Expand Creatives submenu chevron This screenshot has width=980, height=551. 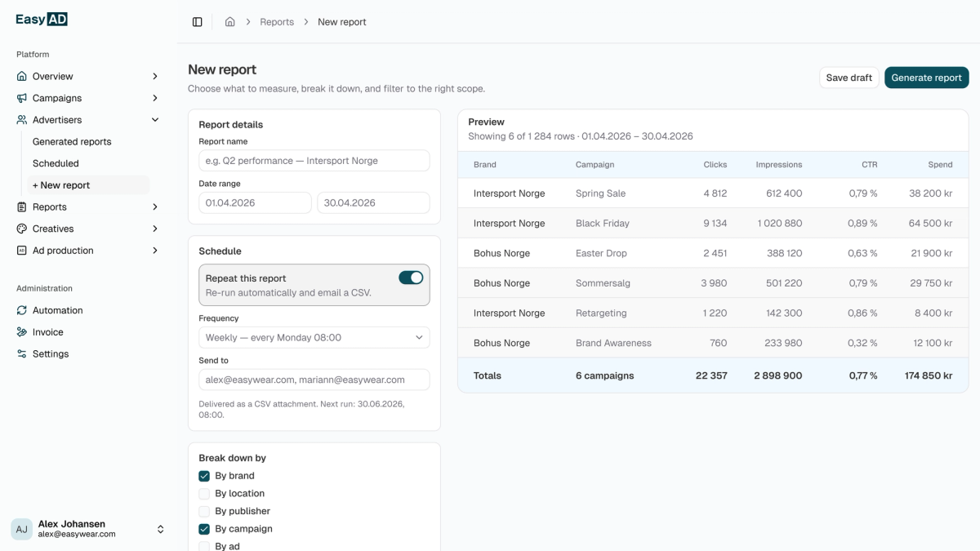click(155, 229)
